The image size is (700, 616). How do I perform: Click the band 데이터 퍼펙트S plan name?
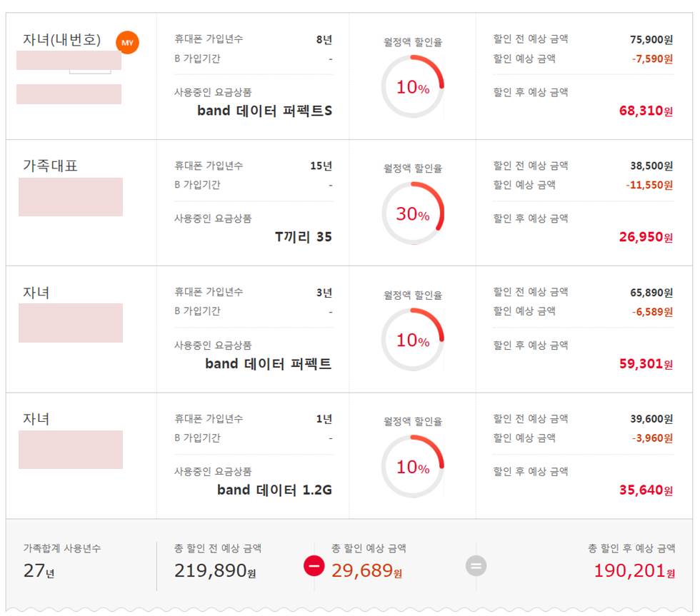tap(264, 111)
